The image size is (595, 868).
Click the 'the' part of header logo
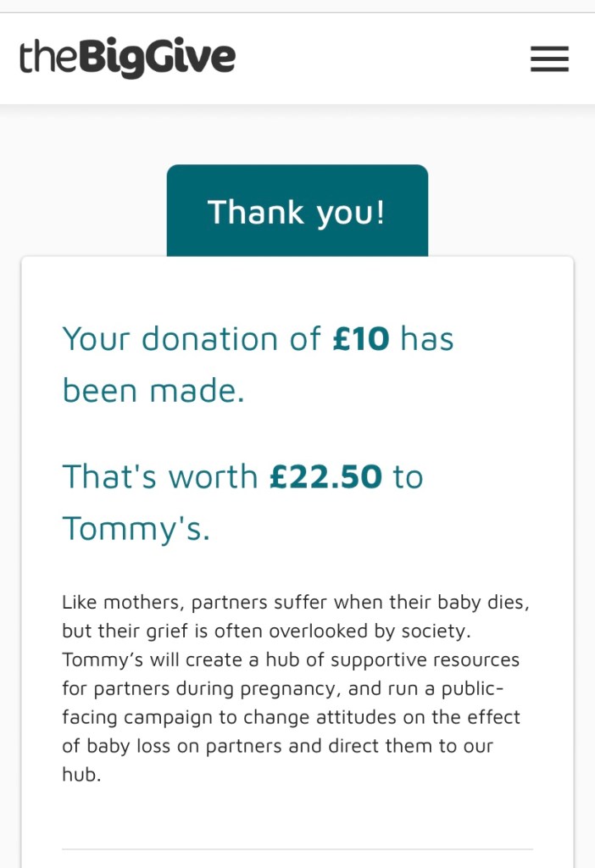tap(47, 58)
